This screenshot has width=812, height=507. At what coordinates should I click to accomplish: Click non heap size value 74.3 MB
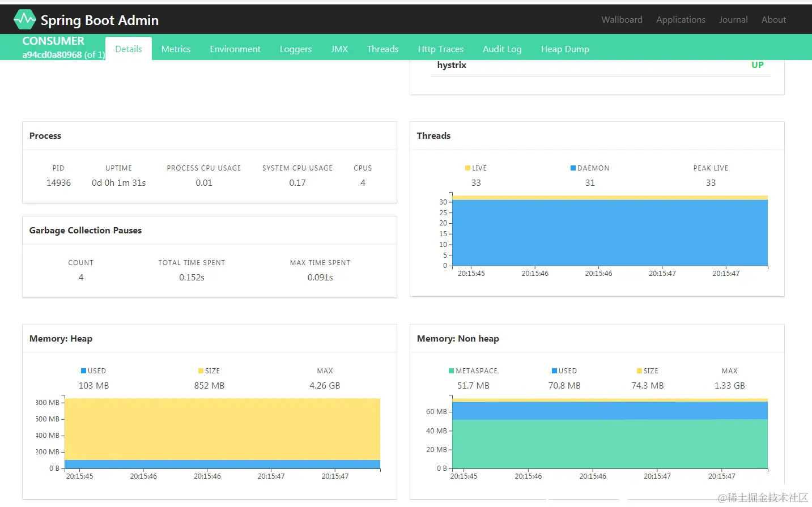[x=647, y=386]
